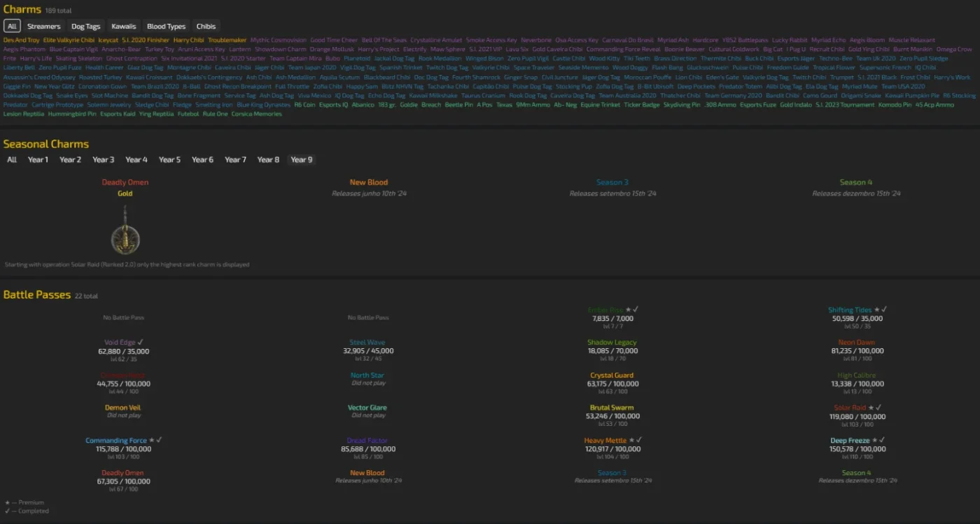
Task: Select the All charms filter tab
Action: tap(12, 27)
